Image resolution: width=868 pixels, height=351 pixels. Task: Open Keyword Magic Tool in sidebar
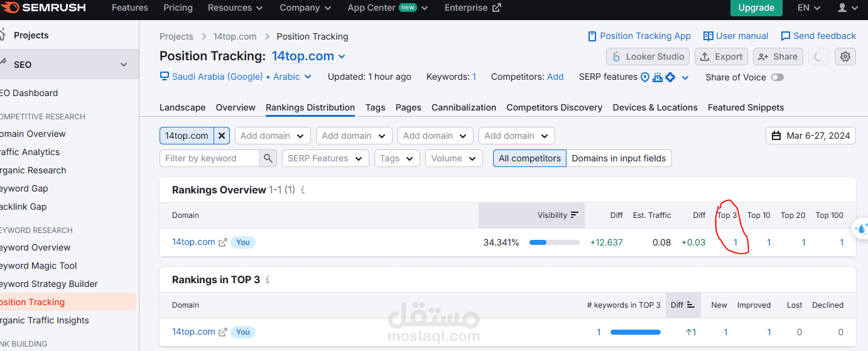coord(38,266)
